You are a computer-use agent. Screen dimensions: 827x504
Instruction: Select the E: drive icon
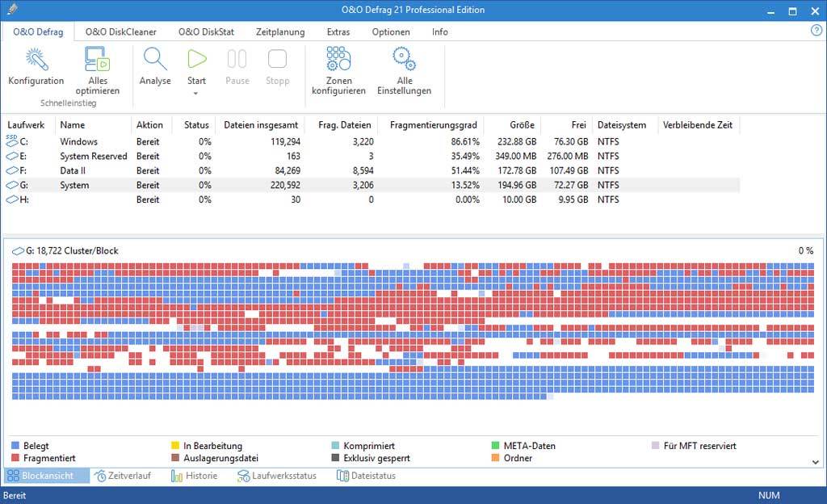click(11, 156)
